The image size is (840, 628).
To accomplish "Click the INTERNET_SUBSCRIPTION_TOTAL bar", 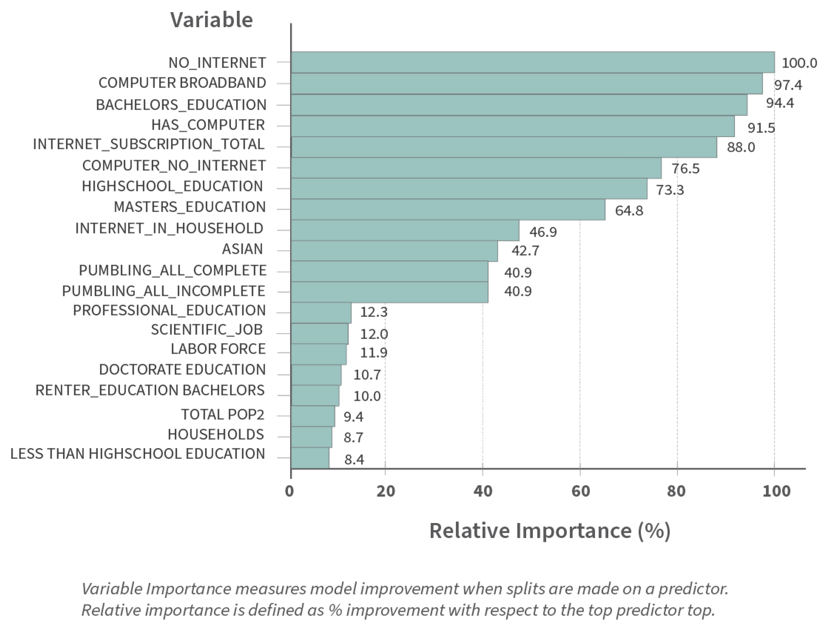I will [504, 147].
